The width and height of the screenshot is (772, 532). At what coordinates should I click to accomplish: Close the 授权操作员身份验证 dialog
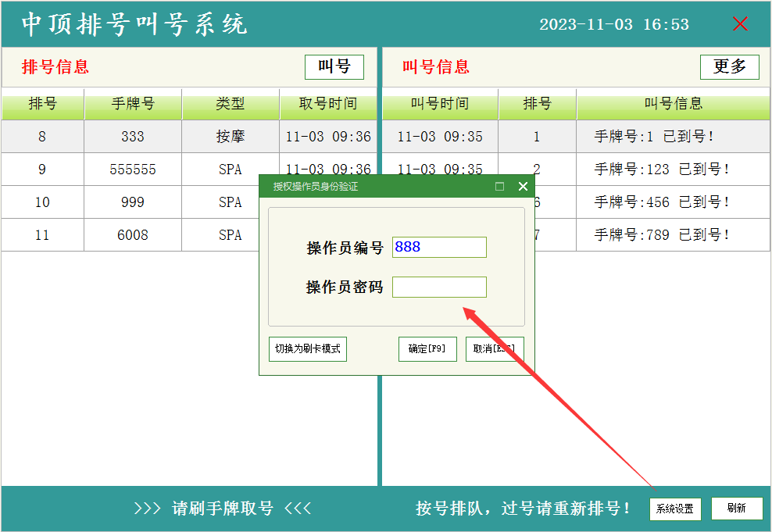coord(523,187)
